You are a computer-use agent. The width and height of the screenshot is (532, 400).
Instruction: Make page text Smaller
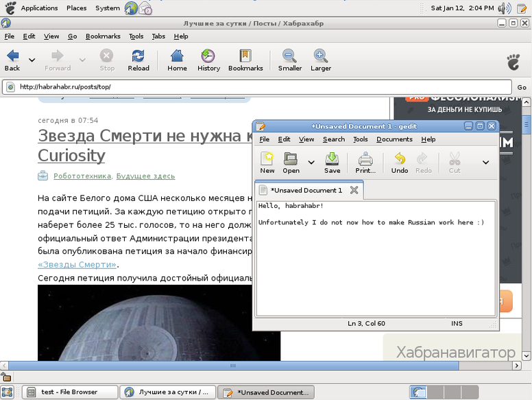[290, 60]
